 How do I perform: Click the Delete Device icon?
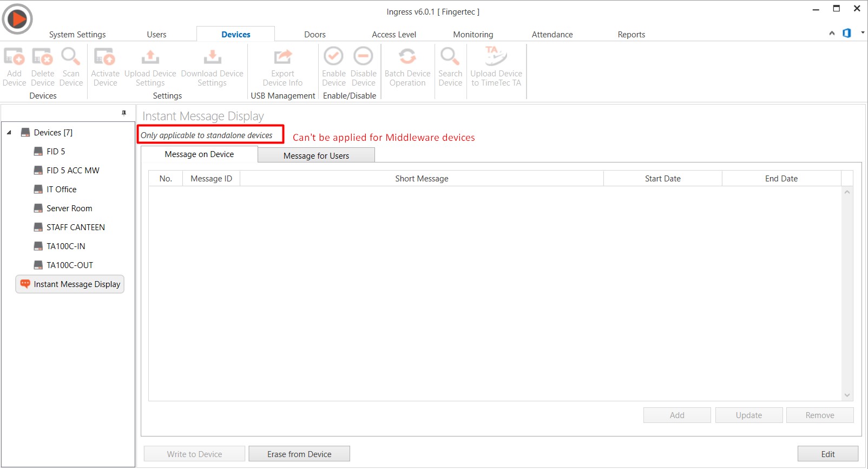click(42, 57)
